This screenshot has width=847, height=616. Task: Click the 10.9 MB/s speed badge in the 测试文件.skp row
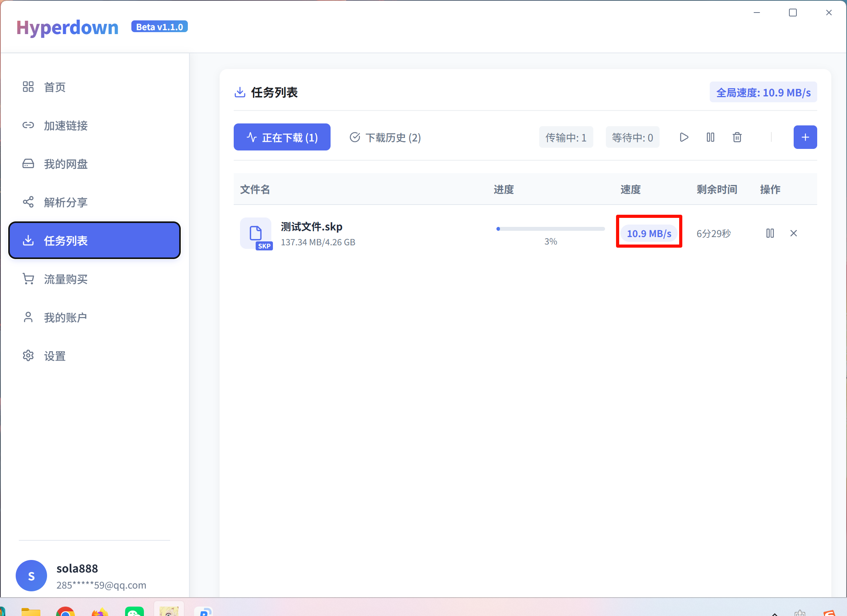[649, 234]
